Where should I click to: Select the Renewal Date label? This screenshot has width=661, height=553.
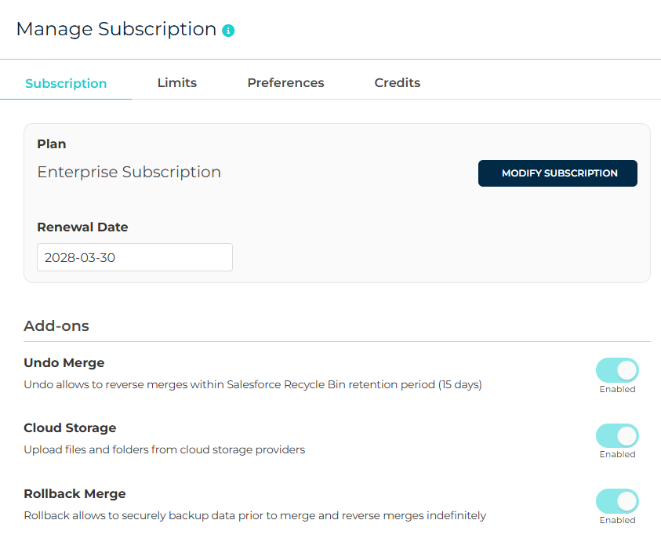click(83, 227)
